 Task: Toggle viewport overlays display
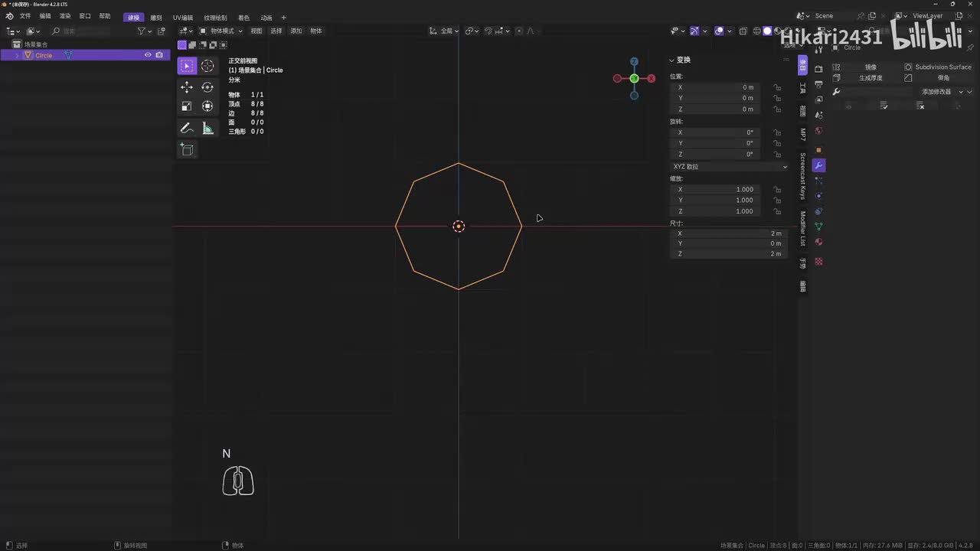click(719, 31)
